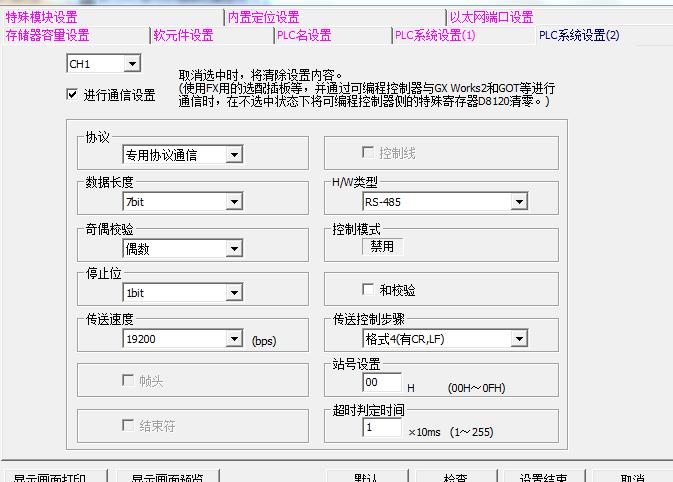Click the 超时判定时间 input field
The width and height of the screenshot is (673, 482).
381,428
